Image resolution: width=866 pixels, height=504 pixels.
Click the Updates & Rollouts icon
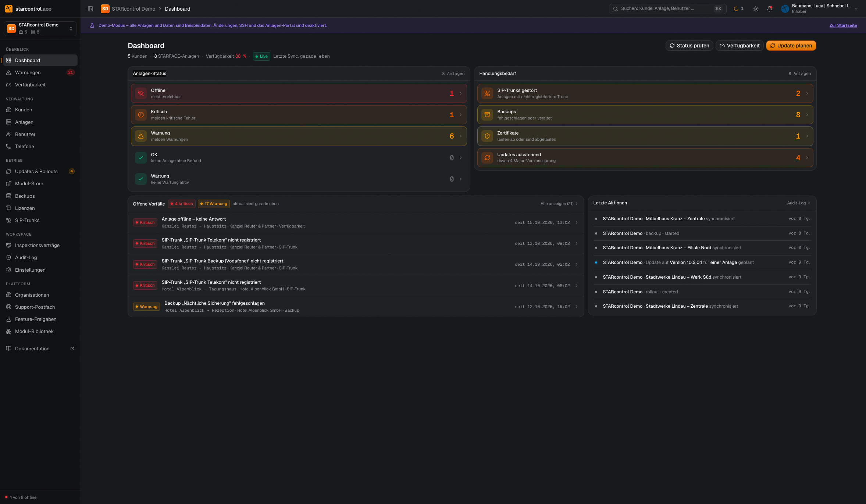click(x=9, y=171)
